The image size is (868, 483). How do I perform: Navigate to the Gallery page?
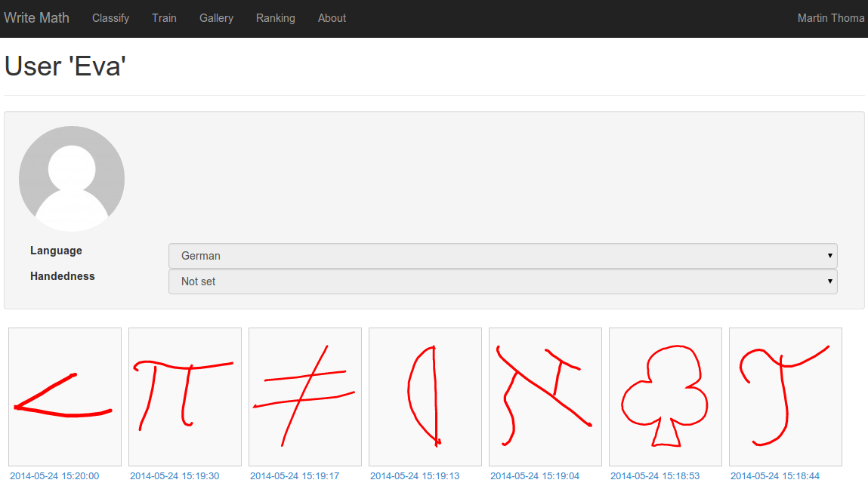[216, 18]
